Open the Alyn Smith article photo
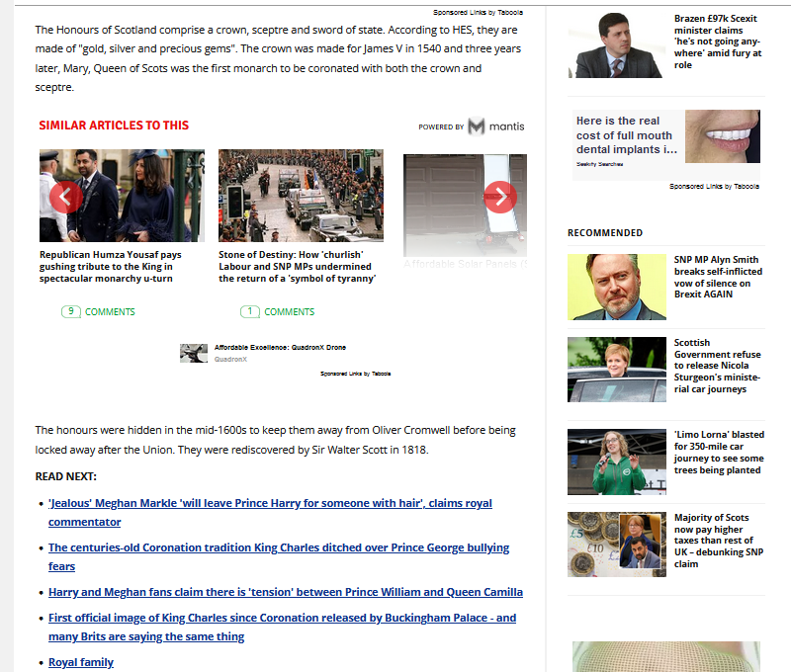Image resolution: width=791 pixels, height=672 pixels. coord(616,287)
